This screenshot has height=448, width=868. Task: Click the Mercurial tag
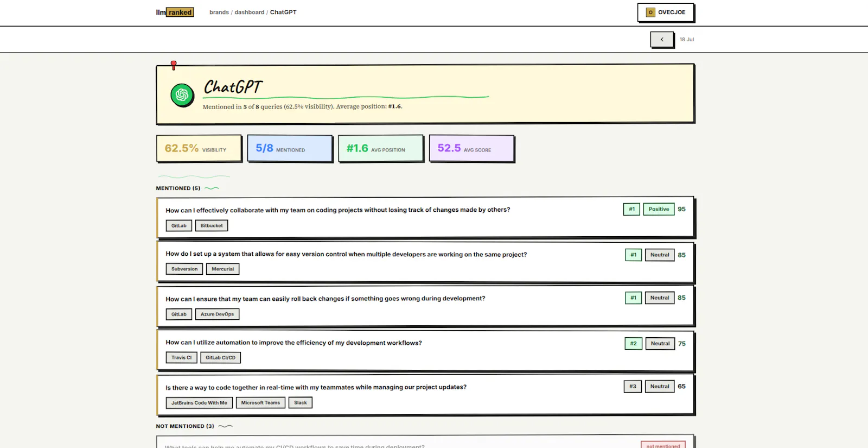(x=223, y=269)
